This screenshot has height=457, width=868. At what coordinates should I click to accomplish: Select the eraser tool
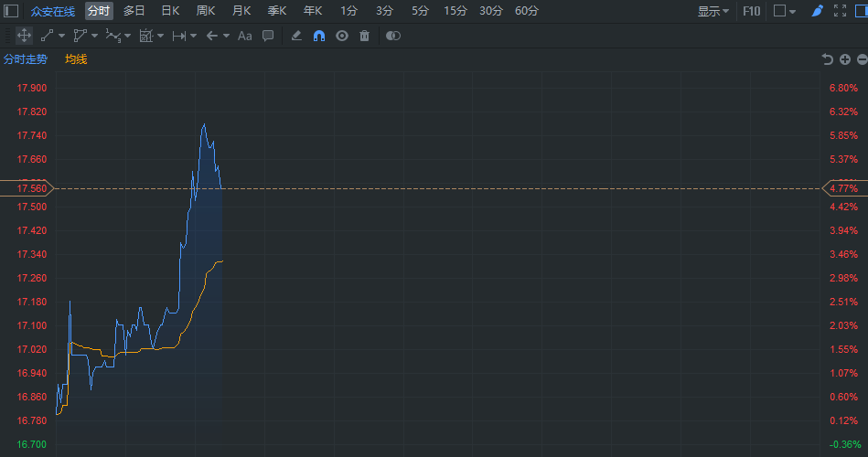pos(296,36)
